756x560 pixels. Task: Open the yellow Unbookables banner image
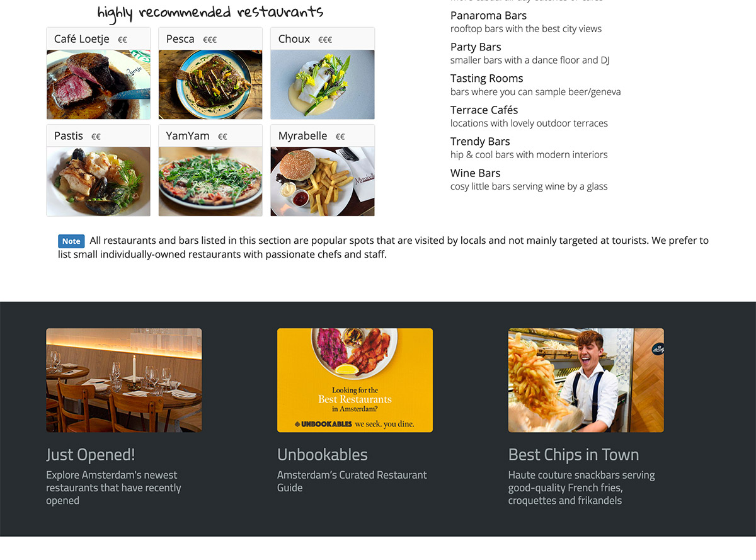pyautogui.click(x=355, y=380)
